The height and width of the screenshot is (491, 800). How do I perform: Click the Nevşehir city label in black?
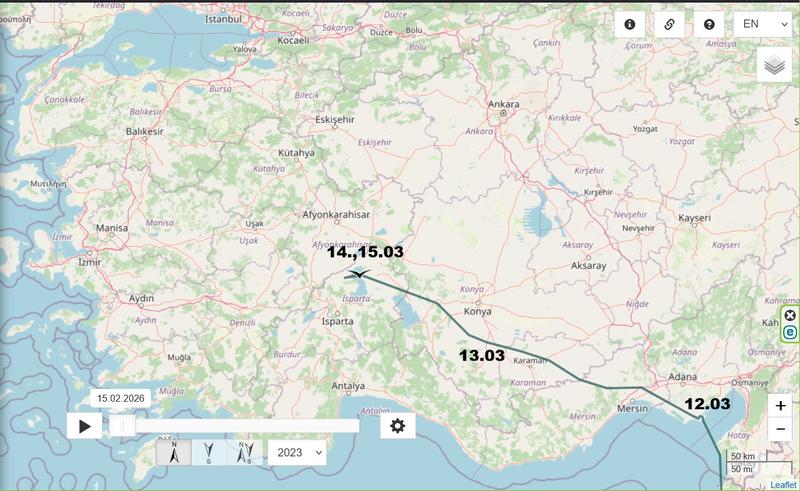(x=638, y=228)
